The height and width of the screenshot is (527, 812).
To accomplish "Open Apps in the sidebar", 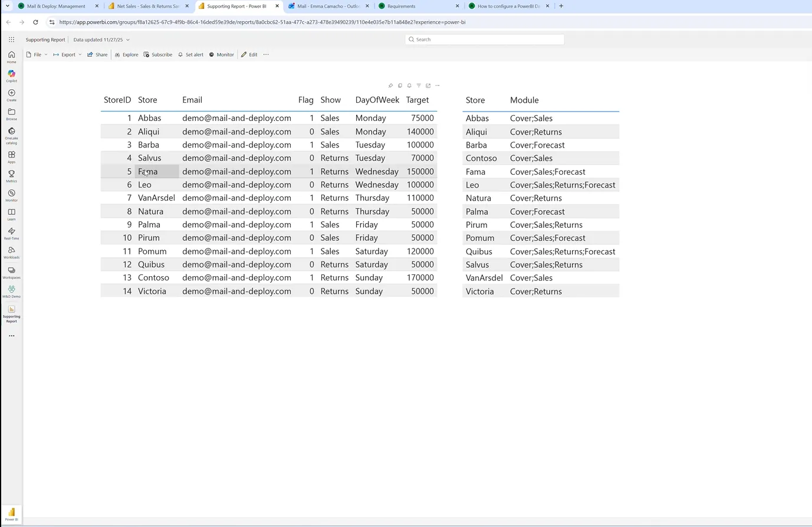I will [x=11, y=157].
